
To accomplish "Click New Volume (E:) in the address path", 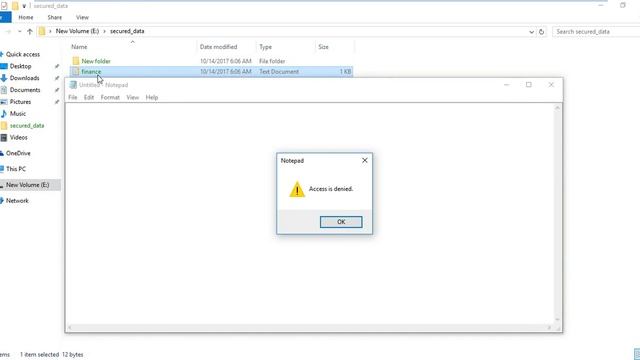I will [x=77, y=31].
